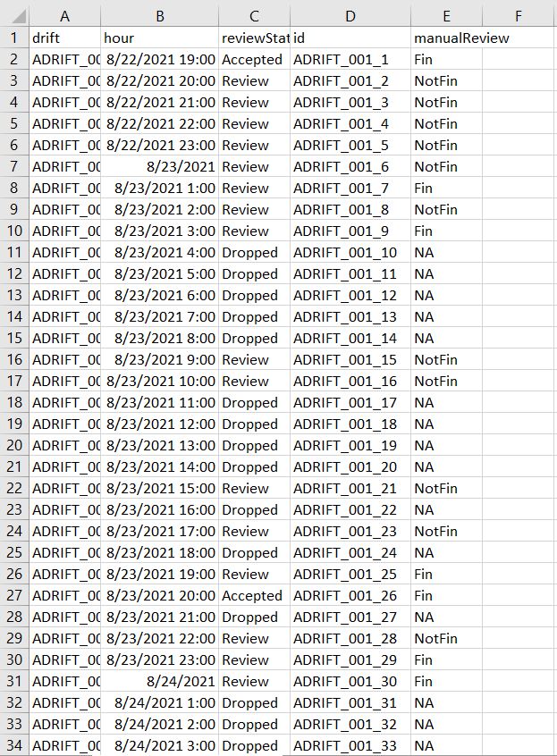
Task: Select cell containing ADRIFT_001_33
Action: [350, 745]
